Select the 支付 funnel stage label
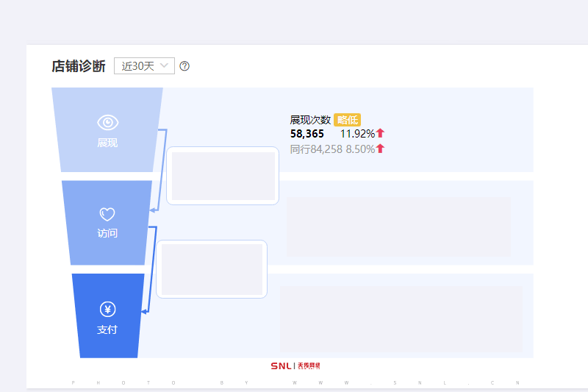The width and height of the screenshot is (588, 392). point(107,329)
